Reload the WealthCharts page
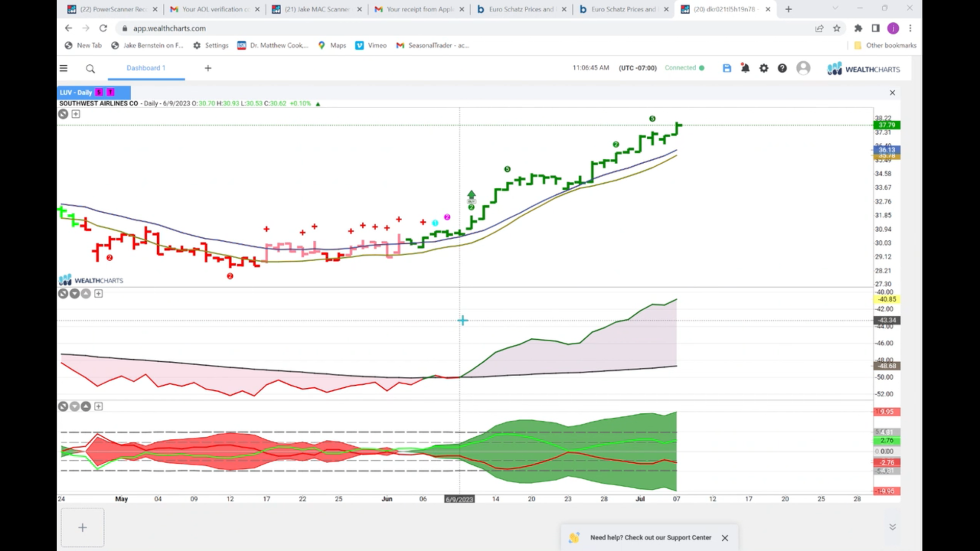 pos(103,29)
